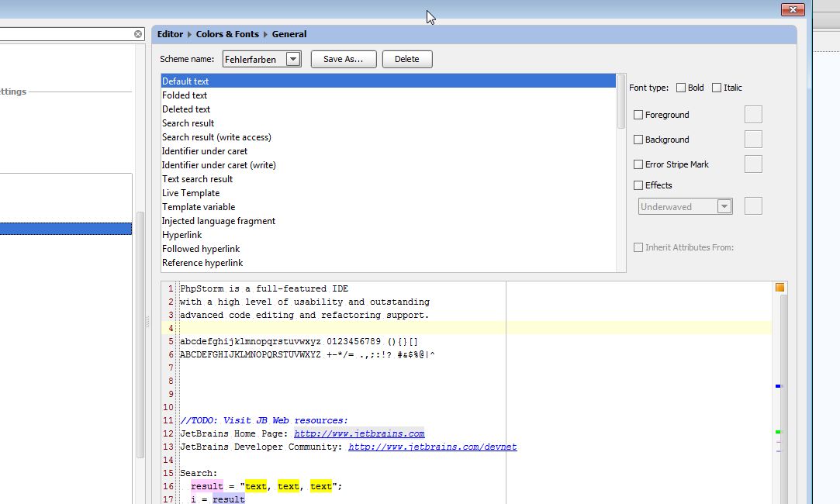Click the Inherit Attributes From checkbox
The image size is (840, 504).
click(638, 247)
